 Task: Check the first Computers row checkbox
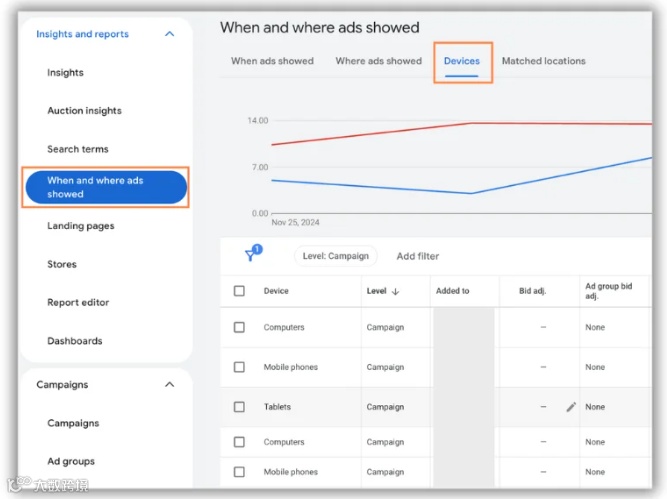(x=239, y=327)
